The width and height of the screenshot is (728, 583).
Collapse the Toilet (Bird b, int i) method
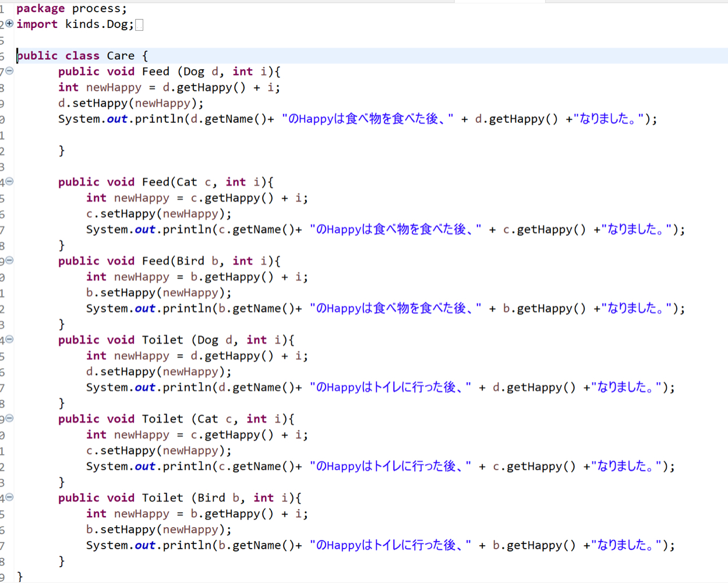[x=9, y=497]
